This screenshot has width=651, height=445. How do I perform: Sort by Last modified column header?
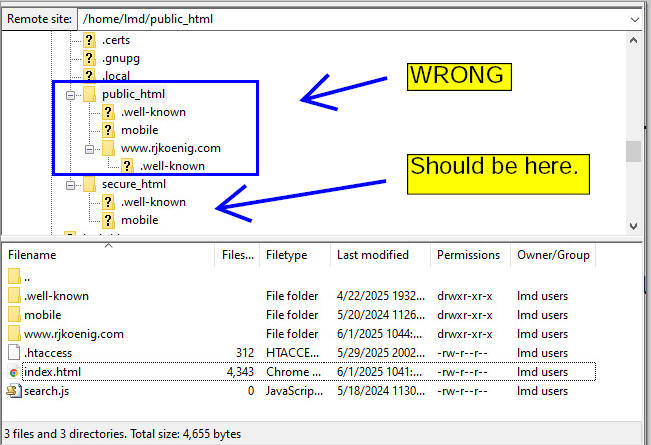click(x=378, y=256)
